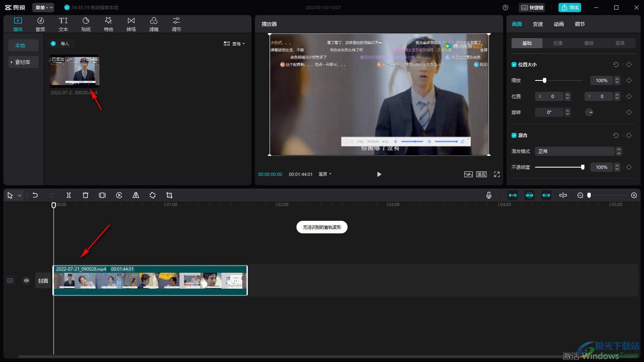Open the help question mark icon

click(x=505, y=8)
